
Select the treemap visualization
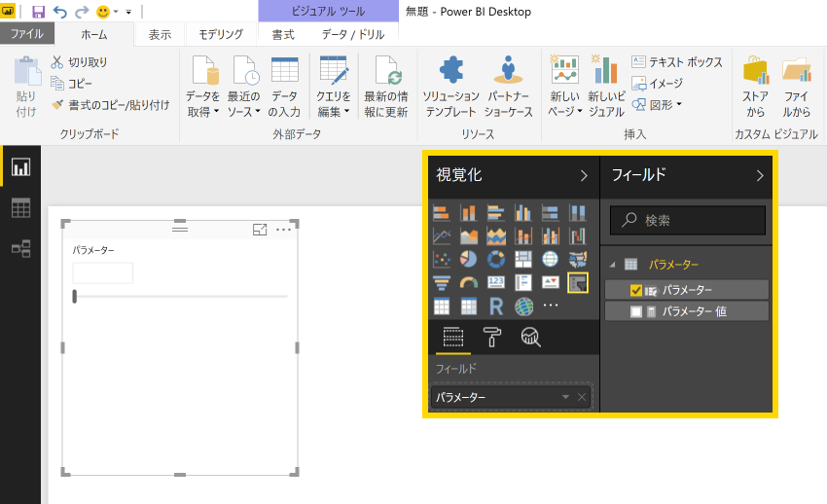(522, 260)
